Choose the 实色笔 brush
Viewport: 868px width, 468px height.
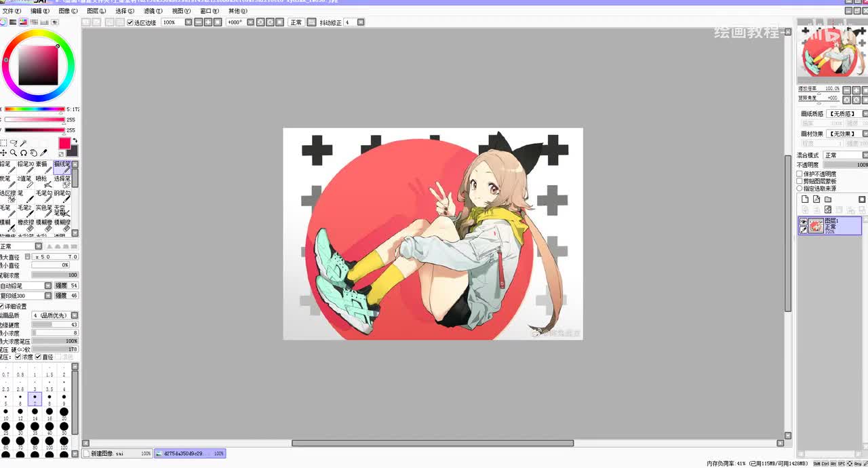[x=43, y=211]
